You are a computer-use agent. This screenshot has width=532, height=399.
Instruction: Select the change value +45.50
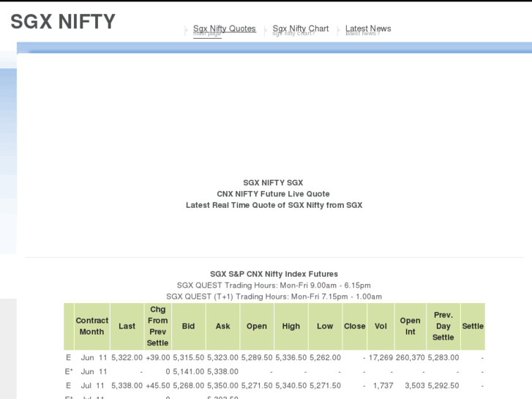pyautogui.click(x=158, y=385)
